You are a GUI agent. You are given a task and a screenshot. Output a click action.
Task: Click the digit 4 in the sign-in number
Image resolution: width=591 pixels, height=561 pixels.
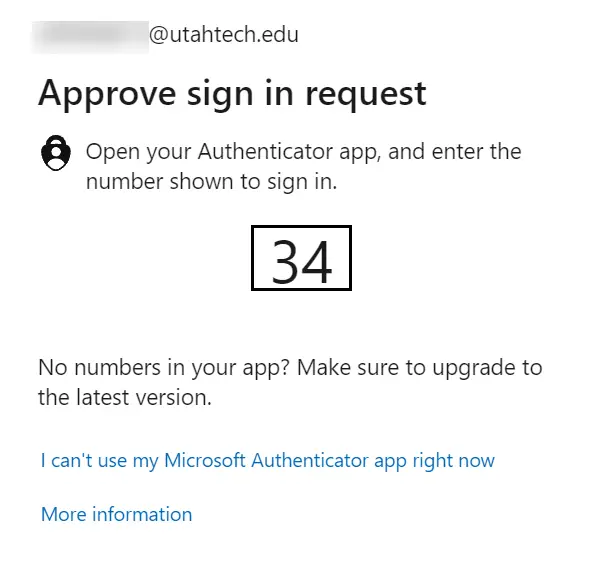(x=317, y=262)
